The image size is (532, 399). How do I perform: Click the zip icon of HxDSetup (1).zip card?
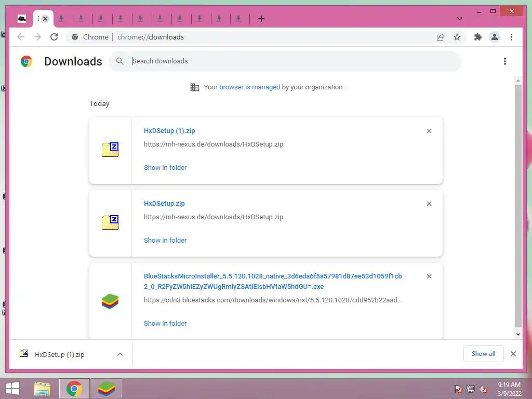click(x=110, y=150)
